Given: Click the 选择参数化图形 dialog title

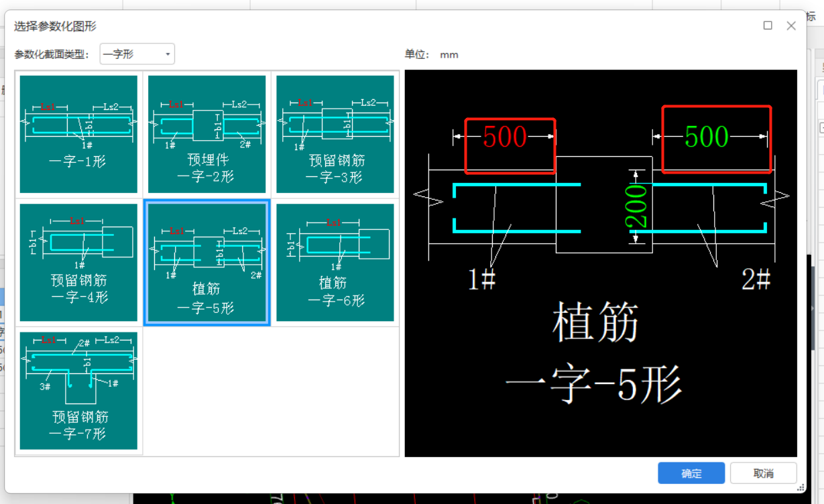Looking at the screenshot, I should [x=55, y=26].
